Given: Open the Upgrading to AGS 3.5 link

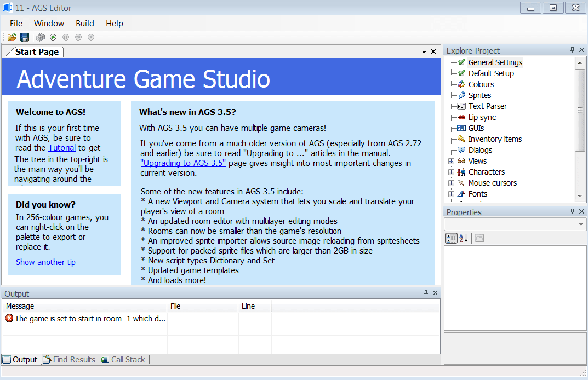Looking at the screenshot, I should click(183, 163).
